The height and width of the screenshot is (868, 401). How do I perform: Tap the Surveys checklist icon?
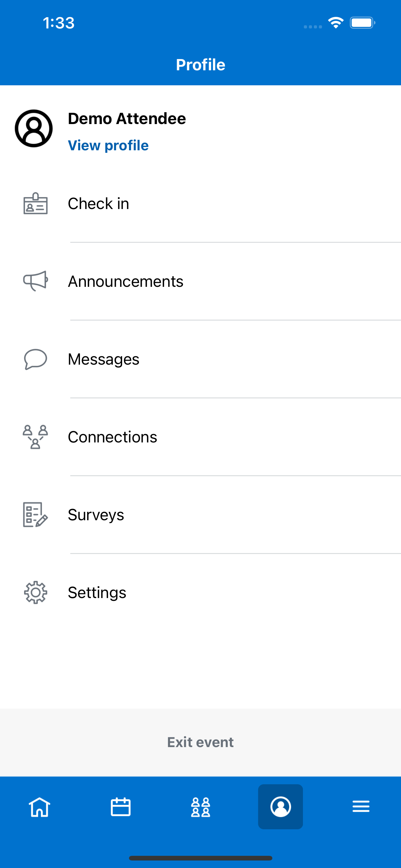(35, 515)
